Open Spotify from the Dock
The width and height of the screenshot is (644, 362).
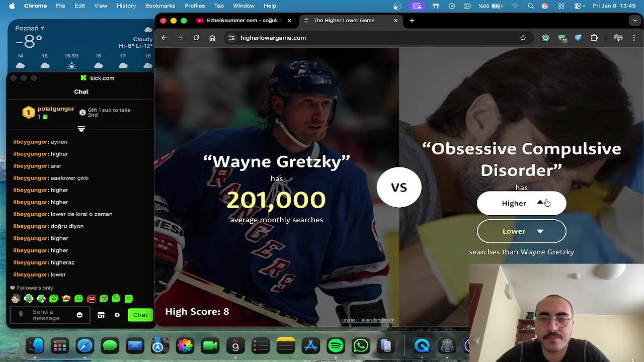336,345
